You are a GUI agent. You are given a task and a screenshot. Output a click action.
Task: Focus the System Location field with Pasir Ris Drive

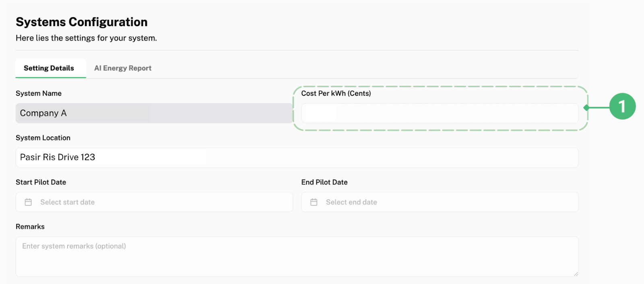pyautogui.click(x=297, y=158)
